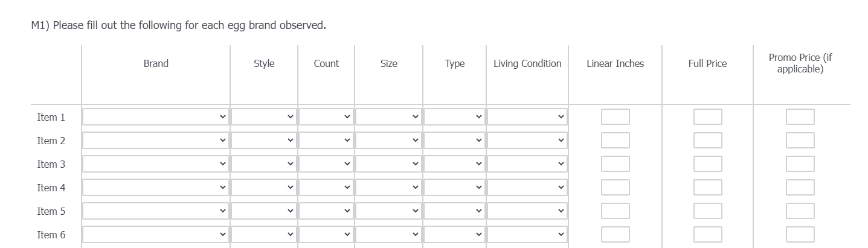Click the Linear Inches field for Item 4
This screenshot has height=248, width=868.
pos(615,188)
